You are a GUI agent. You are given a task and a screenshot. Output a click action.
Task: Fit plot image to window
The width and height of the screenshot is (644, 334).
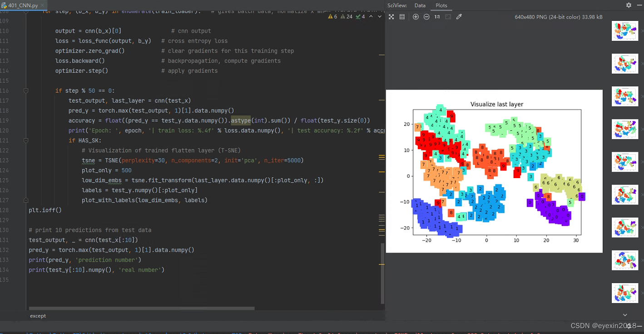tap(448, 17)
